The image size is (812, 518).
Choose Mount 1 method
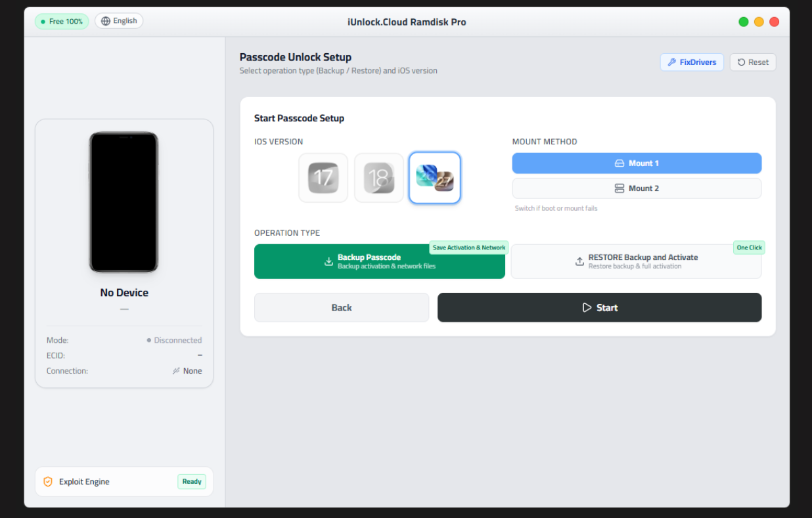pos(637,163)
